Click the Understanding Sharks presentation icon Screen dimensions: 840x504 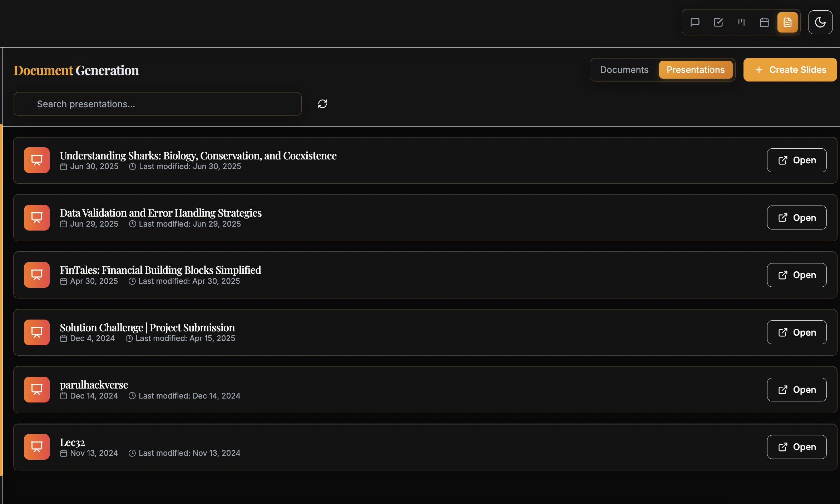[37, 160]
